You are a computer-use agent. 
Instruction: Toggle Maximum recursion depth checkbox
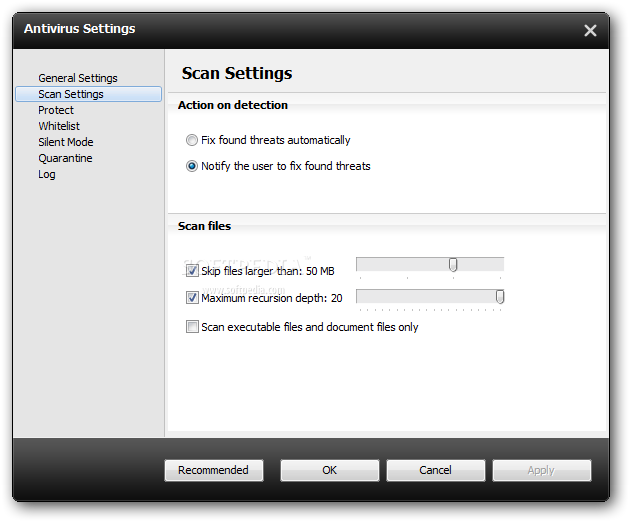[192, 298]
